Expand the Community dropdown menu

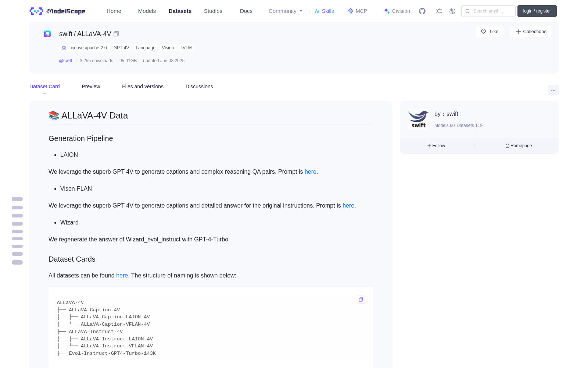(286, 11)
